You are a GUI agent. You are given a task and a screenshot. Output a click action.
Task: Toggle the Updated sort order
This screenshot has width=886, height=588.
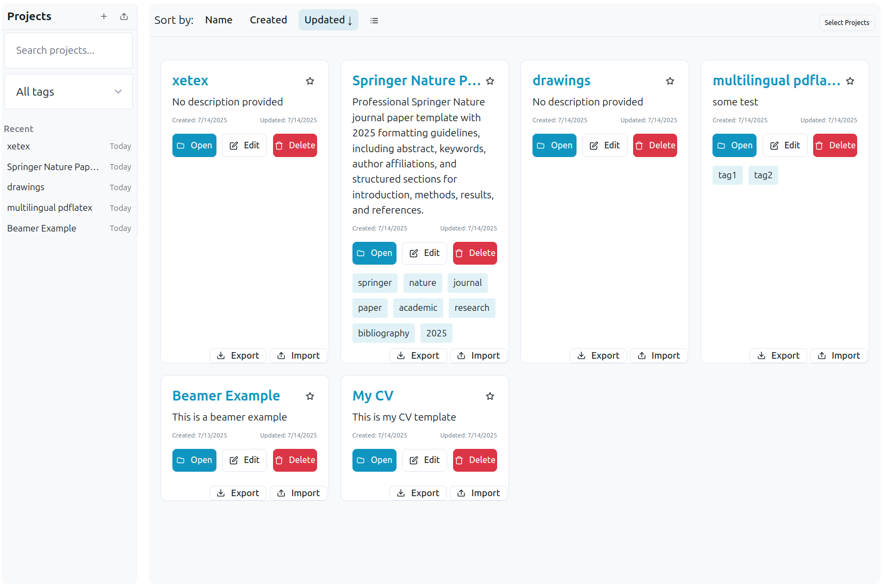click(x=328, y=20)
